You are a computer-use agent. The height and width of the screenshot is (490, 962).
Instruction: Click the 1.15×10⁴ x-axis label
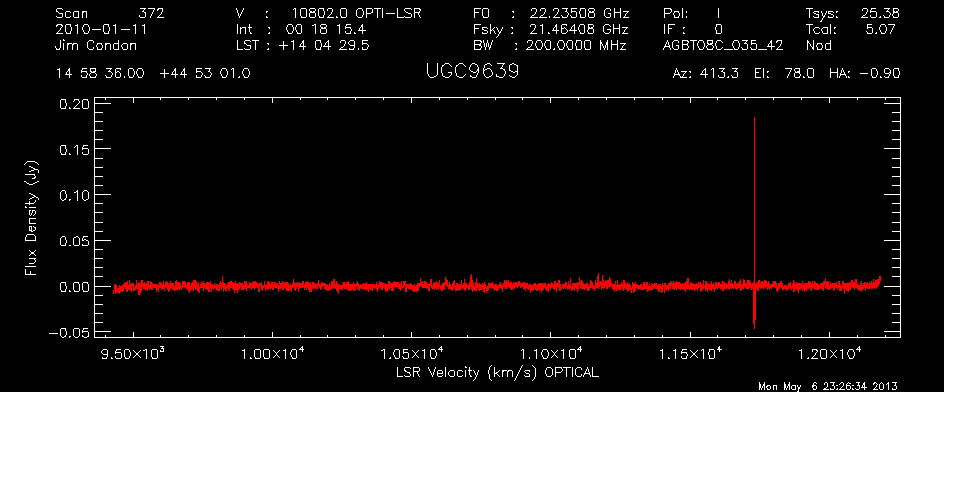pos(690,354)
